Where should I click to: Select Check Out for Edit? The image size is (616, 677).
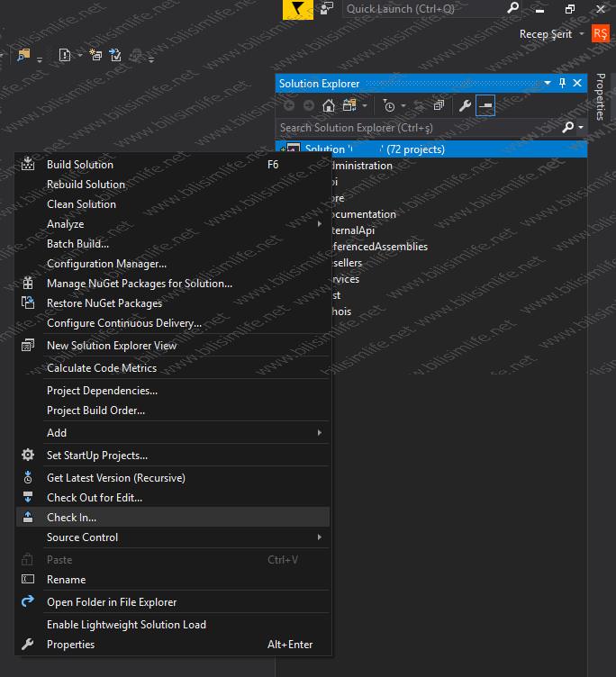(x=173, y=498)
